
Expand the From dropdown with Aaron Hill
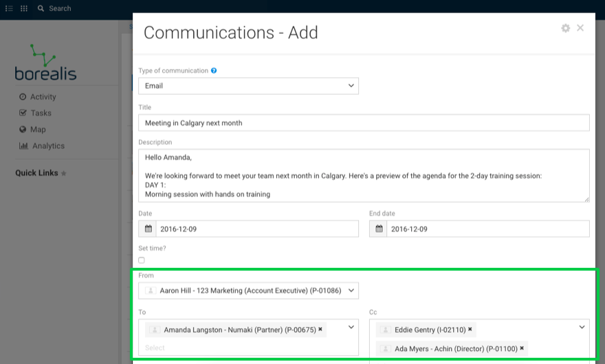pos(248,291)
